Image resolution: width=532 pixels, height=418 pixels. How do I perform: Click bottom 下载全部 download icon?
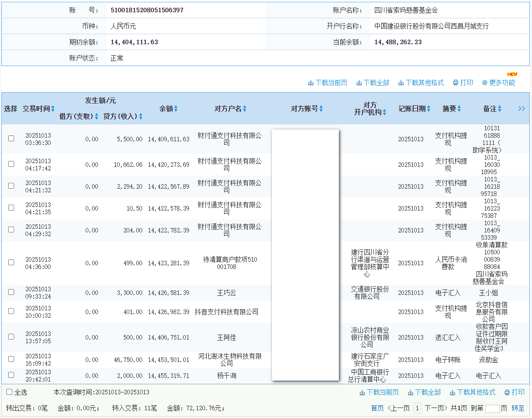point(410,392)
